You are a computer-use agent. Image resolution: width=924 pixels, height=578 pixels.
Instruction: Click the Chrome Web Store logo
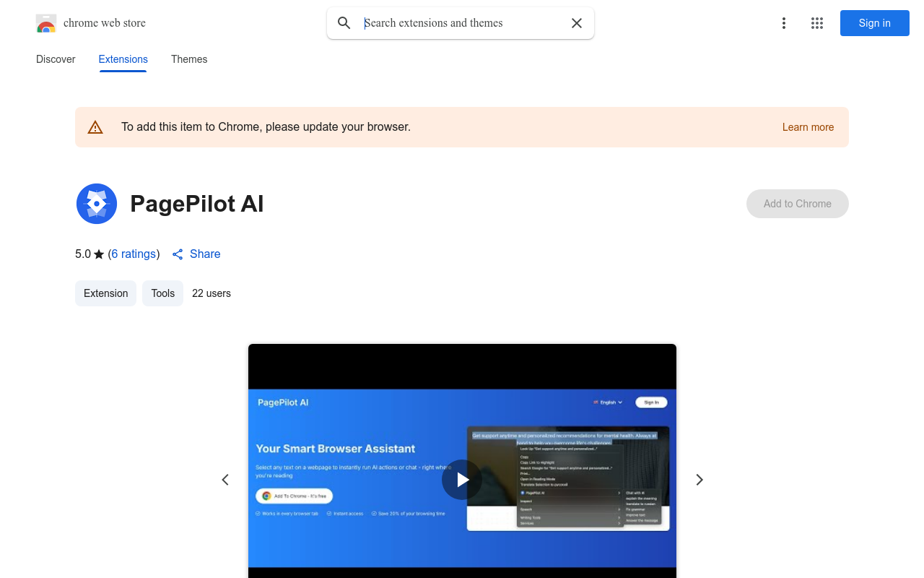coord(46,23)
